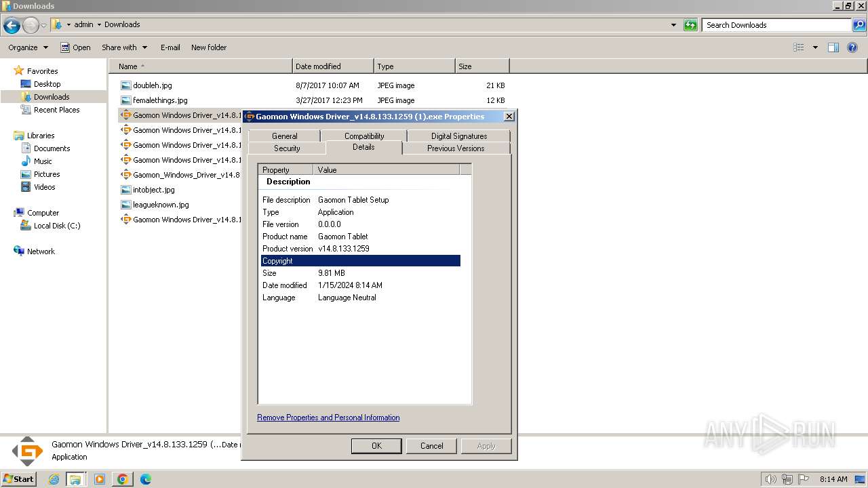Select the Copyright property row
Image resolution: width=868 pixels, height=488 pixels.
[361, 261]
